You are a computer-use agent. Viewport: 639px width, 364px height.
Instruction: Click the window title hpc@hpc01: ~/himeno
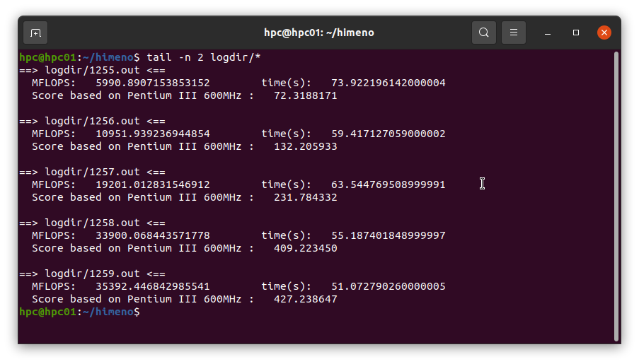319,33
